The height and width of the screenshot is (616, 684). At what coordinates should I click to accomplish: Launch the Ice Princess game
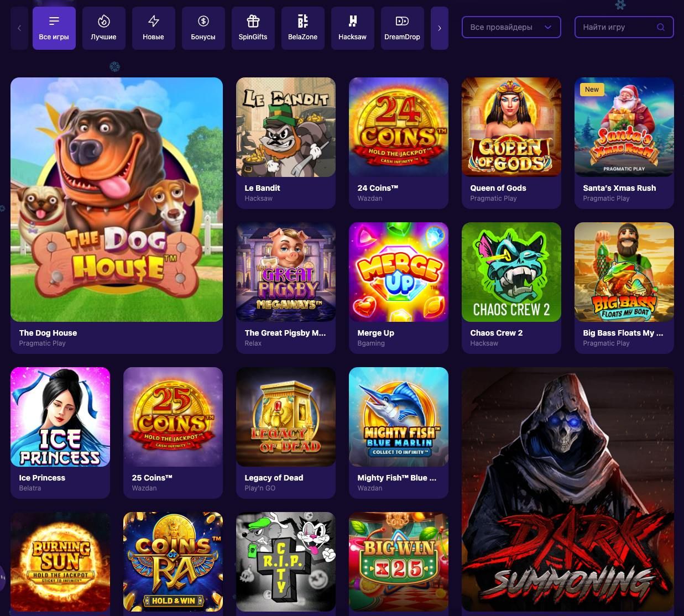[60, 417]
